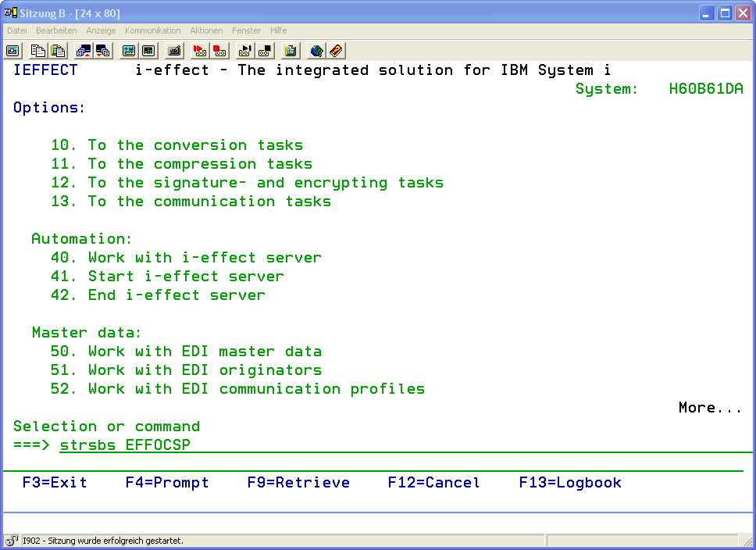The width and height of the screenshot is (756, 550).
Task: Open the Kommunikation menu
Action: click(152, 30)
